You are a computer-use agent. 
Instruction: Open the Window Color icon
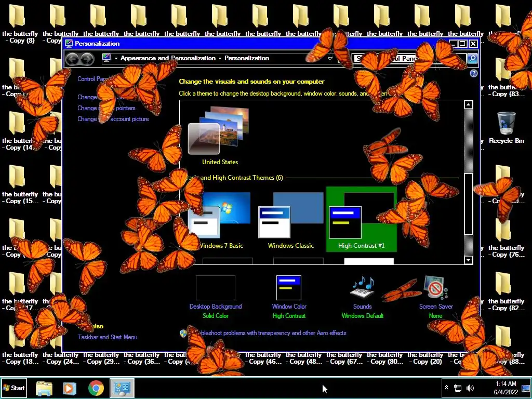click(289, 288)
